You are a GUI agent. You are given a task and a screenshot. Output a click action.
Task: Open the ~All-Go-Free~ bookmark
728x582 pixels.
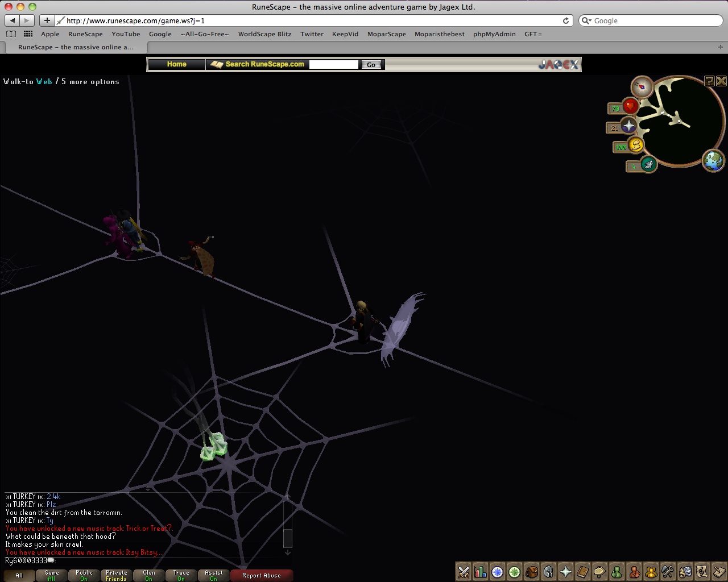pyautogui.click(x=205, y=34)
